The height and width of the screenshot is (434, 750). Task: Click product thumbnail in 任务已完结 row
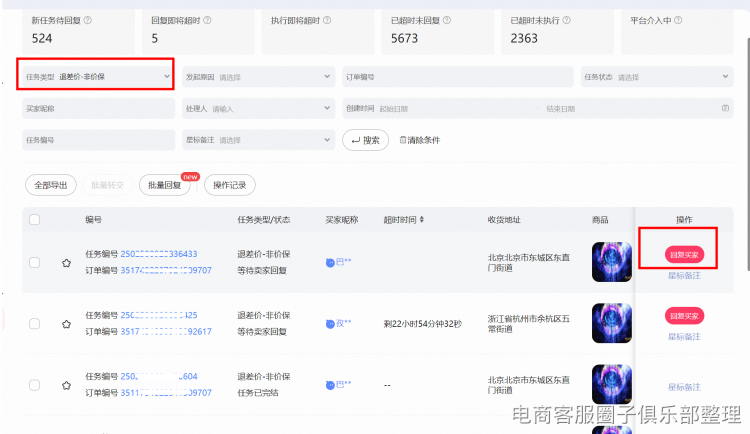[x=612, y=384]
